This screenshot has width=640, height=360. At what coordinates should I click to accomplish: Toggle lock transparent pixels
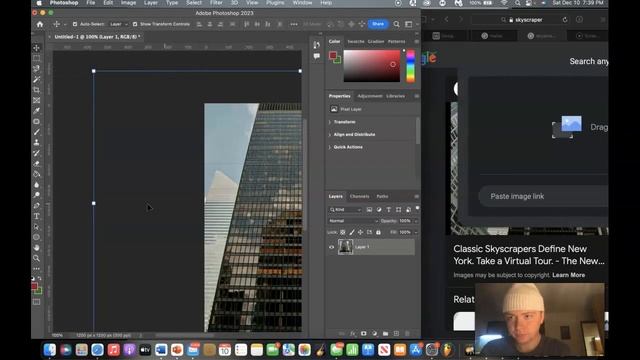(x=343, y=232)
